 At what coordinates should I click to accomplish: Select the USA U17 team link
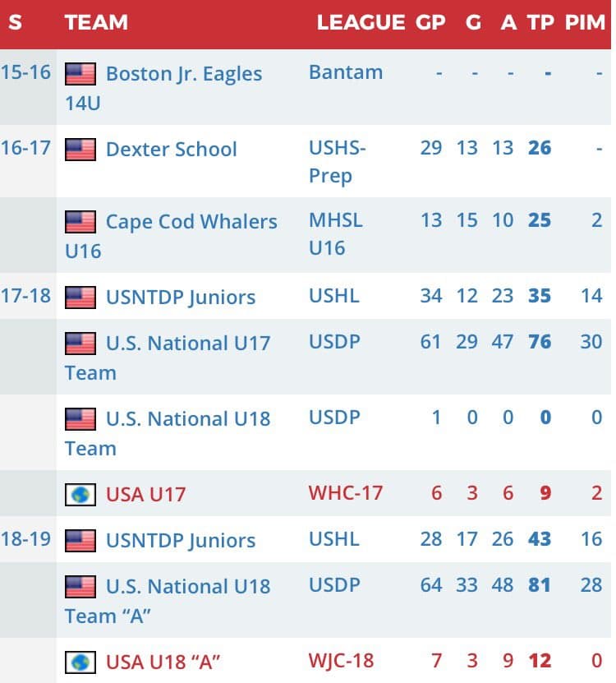tap(145, 495)
